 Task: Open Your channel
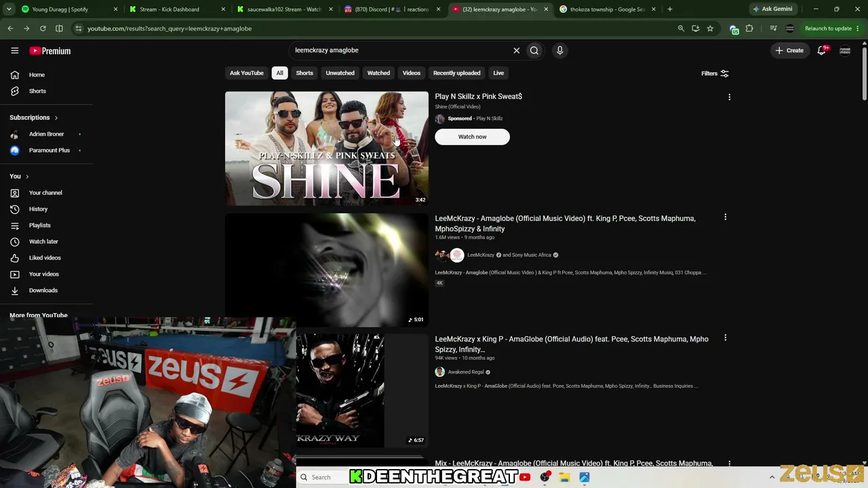pos(46,192)
